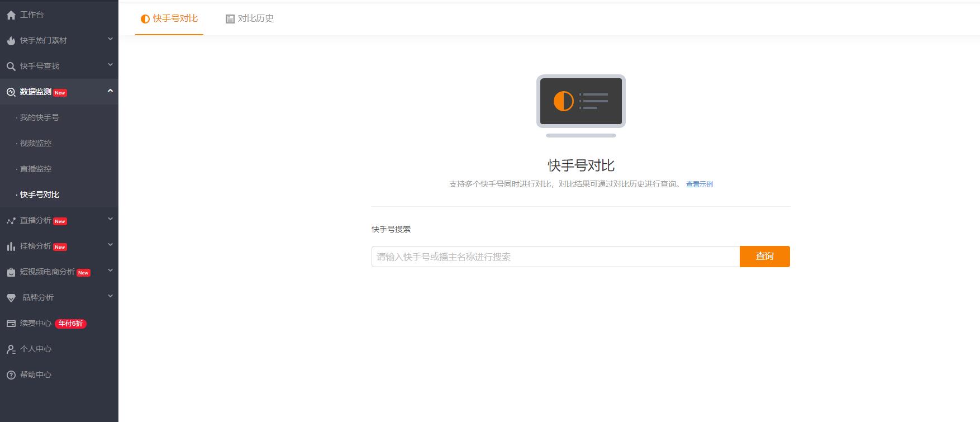
Task: Click the 挂榜分析 bar chart icon
Action: click(11, 246)
